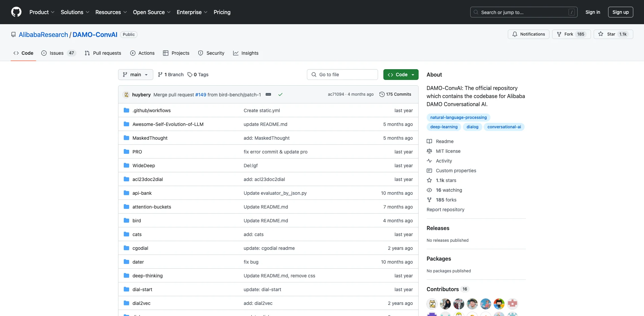Viewport: 644px width, 316px height.
Task: Open the Readme link with book icon
Action: click(440, 141)
